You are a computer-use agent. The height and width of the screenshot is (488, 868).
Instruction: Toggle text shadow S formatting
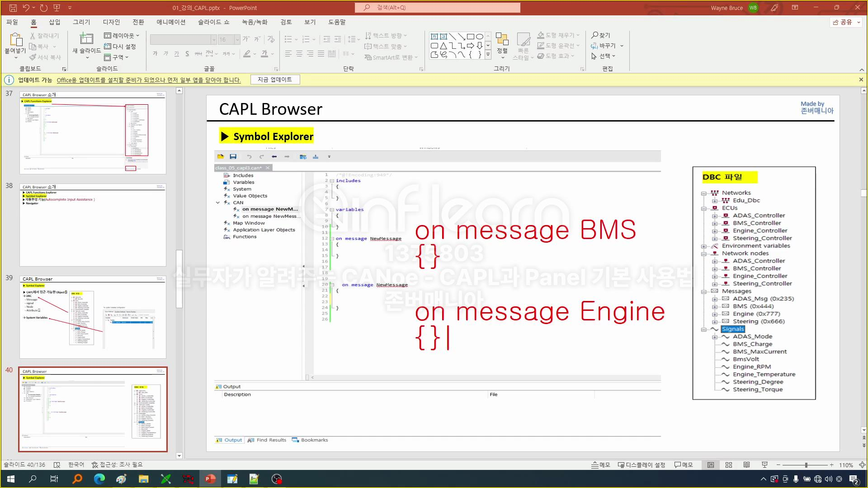pos(187,54)
